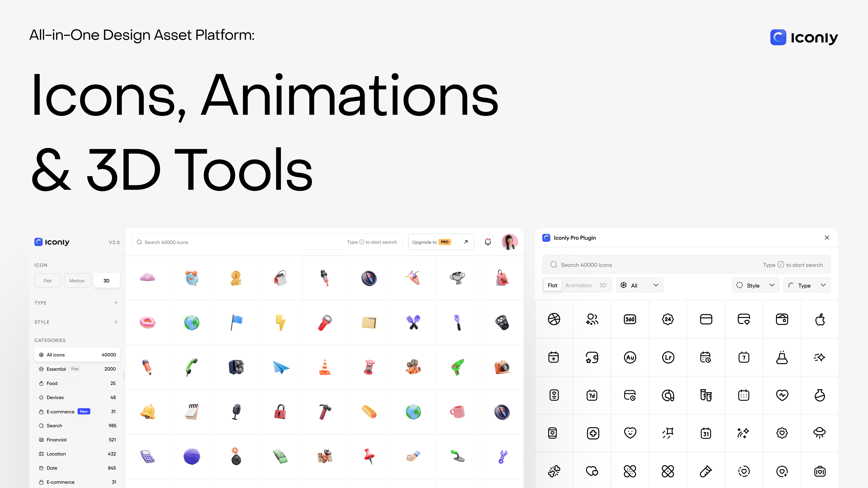Click the Adobe Audition Au icon
This screenshot has height=488, width=868.
pyautogui.click(x=630, y=357)
